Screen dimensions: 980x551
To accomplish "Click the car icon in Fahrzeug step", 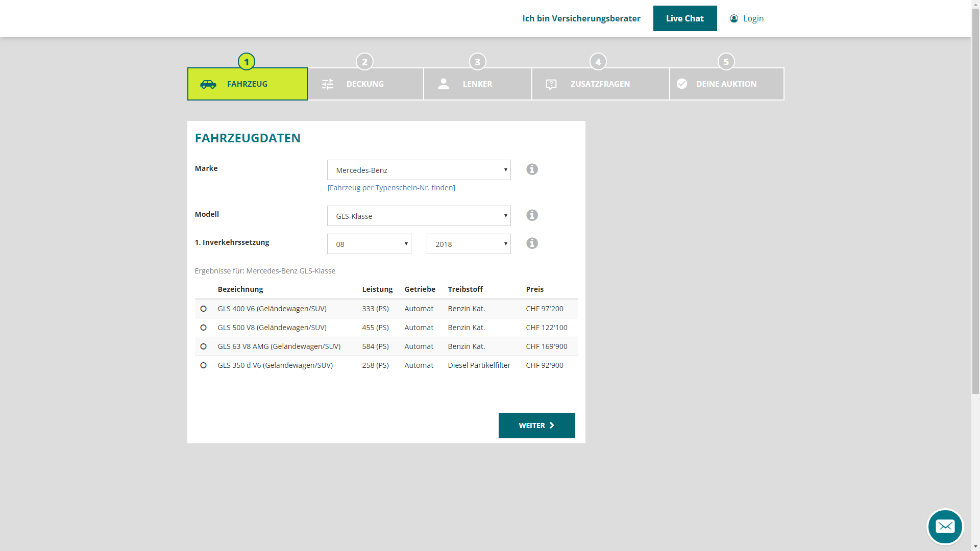I will pyautogui.click(x=208, y=84).
